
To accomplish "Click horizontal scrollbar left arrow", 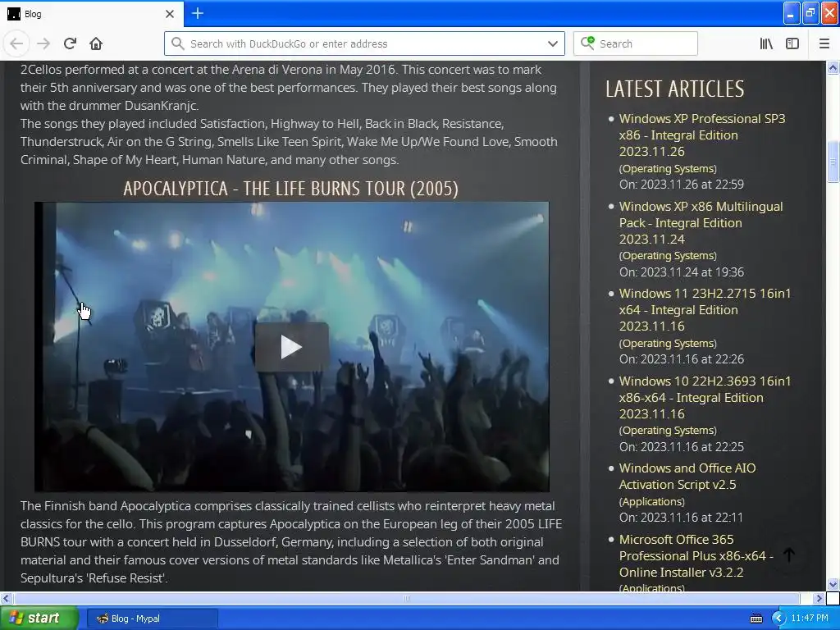I will [x=6, y=598].
